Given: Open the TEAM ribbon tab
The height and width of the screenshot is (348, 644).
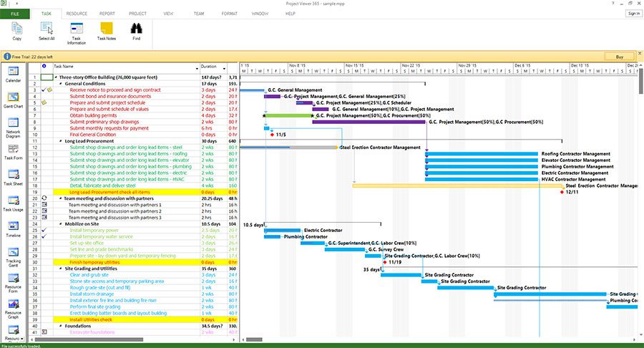Looking at the screenshot, I should [x=199, y=14].
